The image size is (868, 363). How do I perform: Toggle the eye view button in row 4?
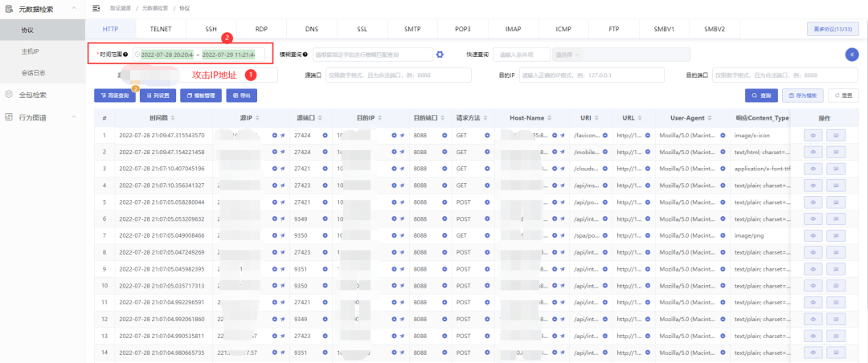pos(813,186)
